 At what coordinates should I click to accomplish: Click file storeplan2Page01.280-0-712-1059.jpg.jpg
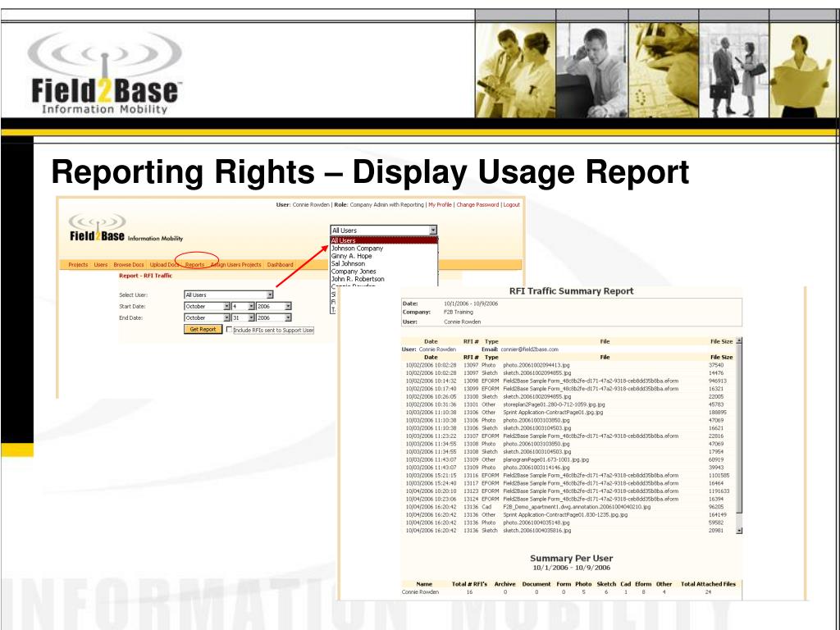pyautogui.click(x=554, y=404)
